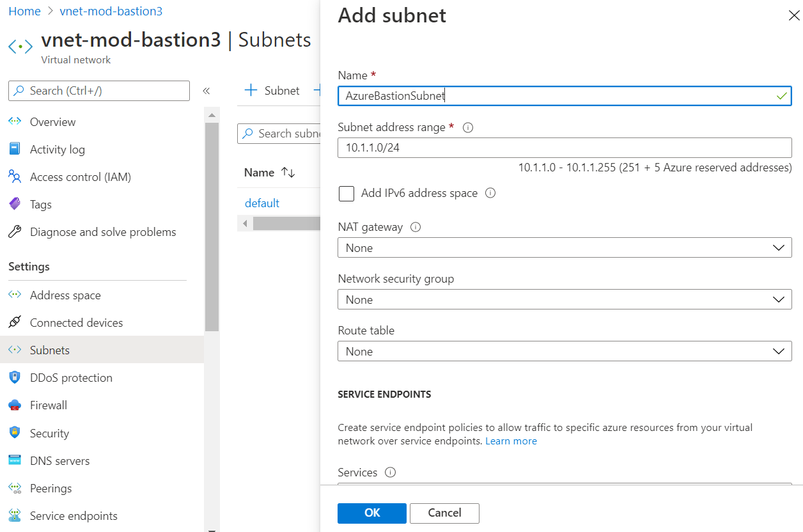Click the Overview icon in sidebar
Viewport: 803px width, 532px height.
click(15, 121)
